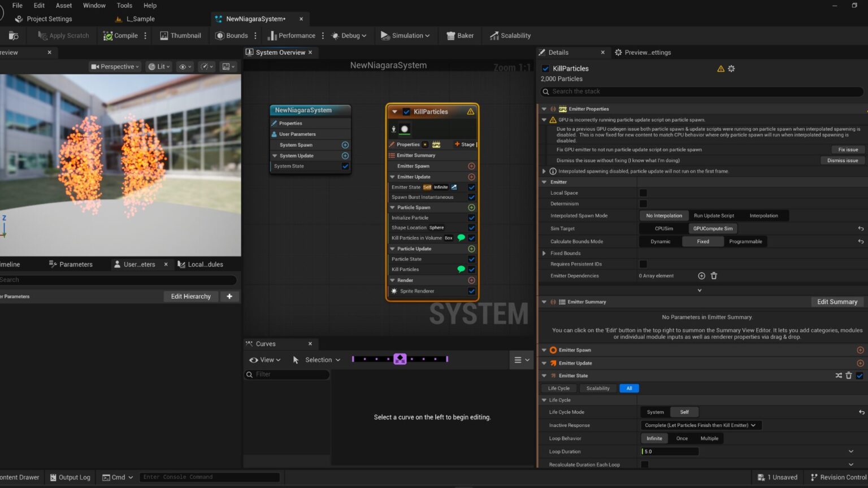Open the Performance toolbar tool
868x488 pixels.
(x=292, y=35)
